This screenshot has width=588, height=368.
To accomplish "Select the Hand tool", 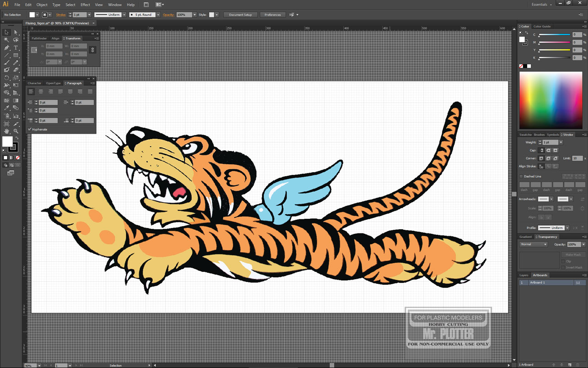I will (6, 131).
